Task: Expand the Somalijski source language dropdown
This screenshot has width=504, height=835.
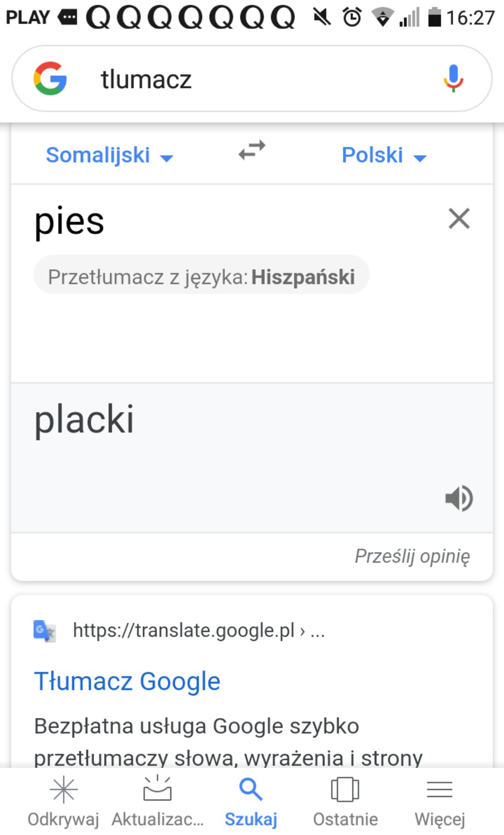Action: point(109,155)
